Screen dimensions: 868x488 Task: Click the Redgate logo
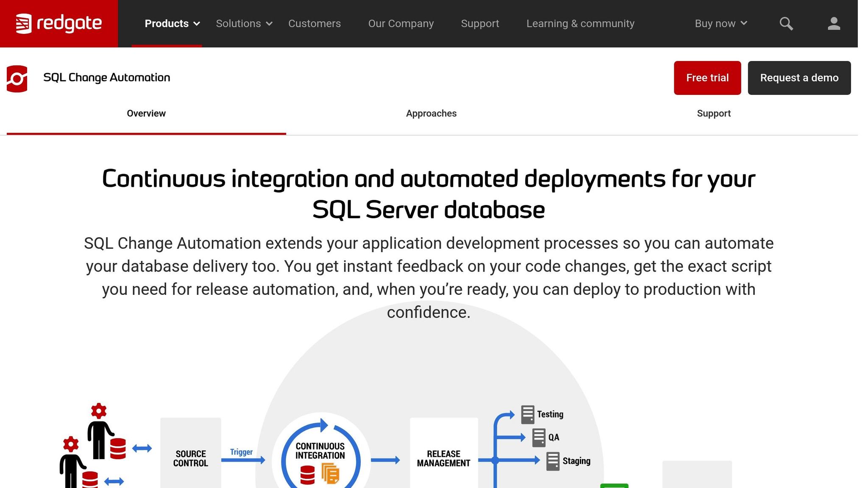[59, 23]
